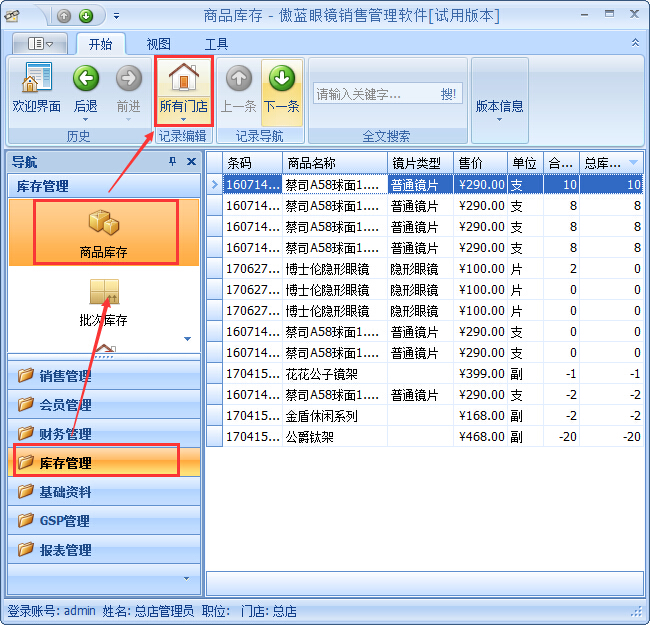Viewport: 650px width, 625px height.
Task: Select the 公爵钛架 row
Action: pos(425,437)
